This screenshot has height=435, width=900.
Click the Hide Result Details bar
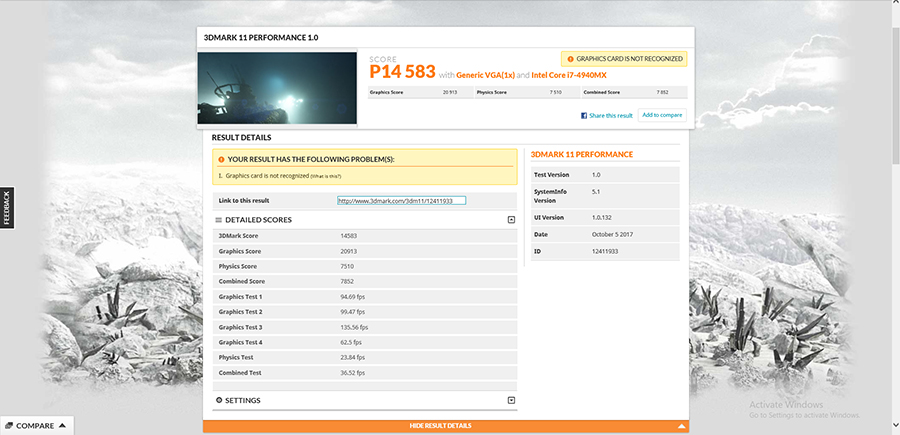point(440,426)
